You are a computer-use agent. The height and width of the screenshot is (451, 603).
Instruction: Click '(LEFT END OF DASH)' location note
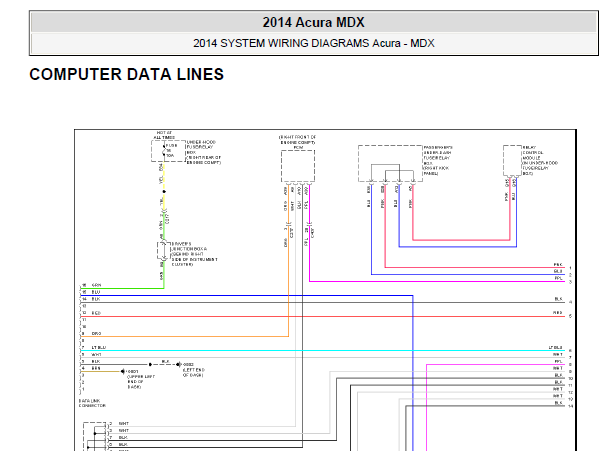point(193,372)
